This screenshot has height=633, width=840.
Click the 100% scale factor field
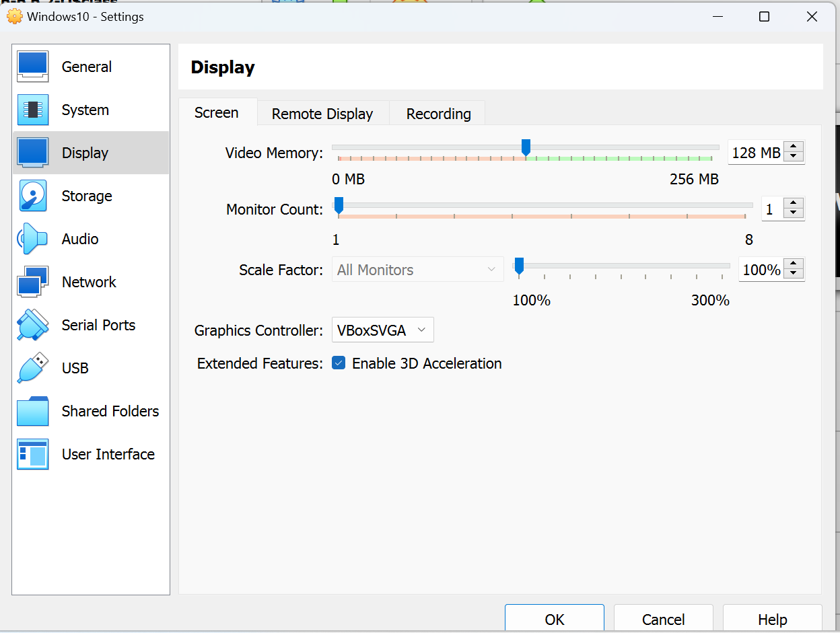pyautogui.click(x=762, y=270)
